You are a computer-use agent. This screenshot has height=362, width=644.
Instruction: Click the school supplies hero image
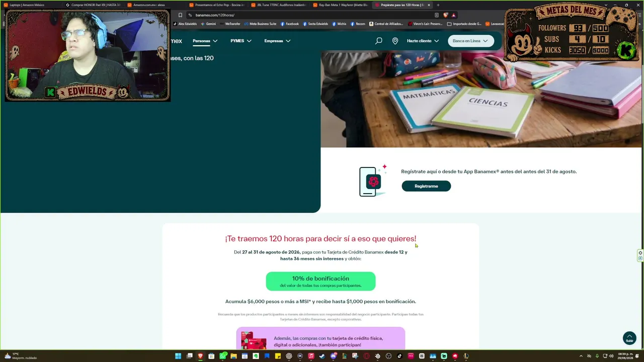click(481, 100)
